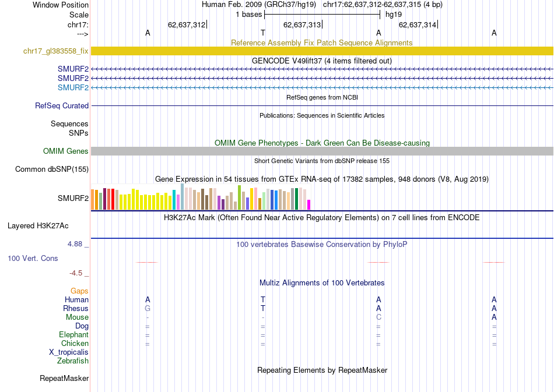This screenshot has height=392, width=554.
Task: Select the first SMURF2 transcript label
Action: (73, 69)
